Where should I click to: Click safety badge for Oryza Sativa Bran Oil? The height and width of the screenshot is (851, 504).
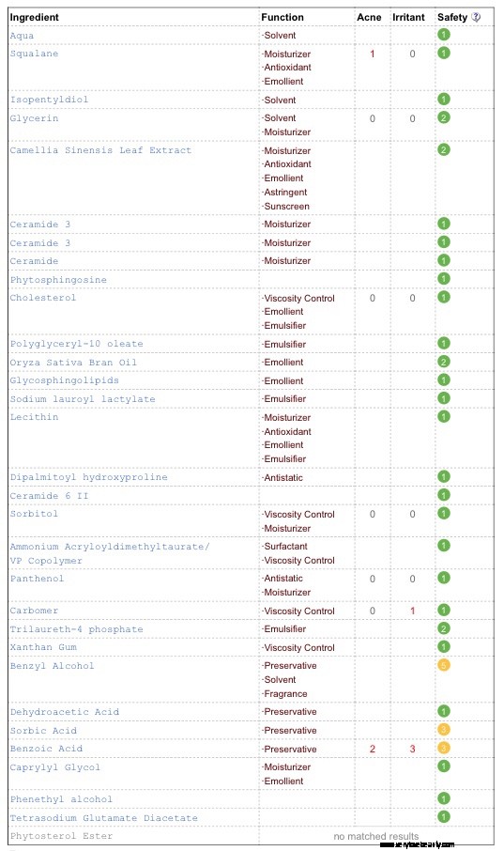[444, 362]
